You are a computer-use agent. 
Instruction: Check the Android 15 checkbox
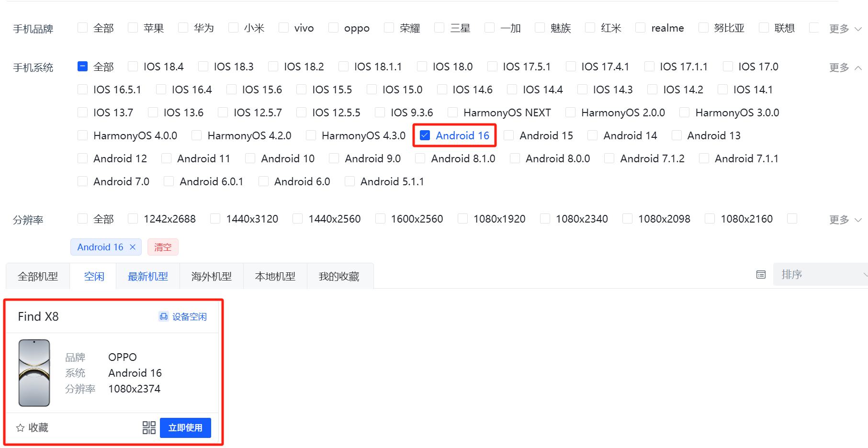click(x=509, y=135)
